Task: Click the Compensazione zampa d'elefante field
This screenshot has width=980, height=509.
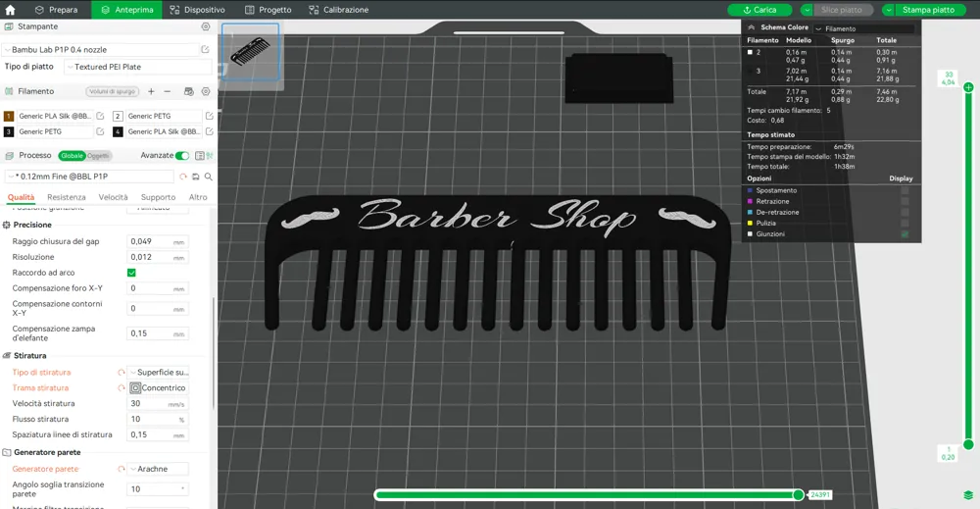Action: coord(158,333)
